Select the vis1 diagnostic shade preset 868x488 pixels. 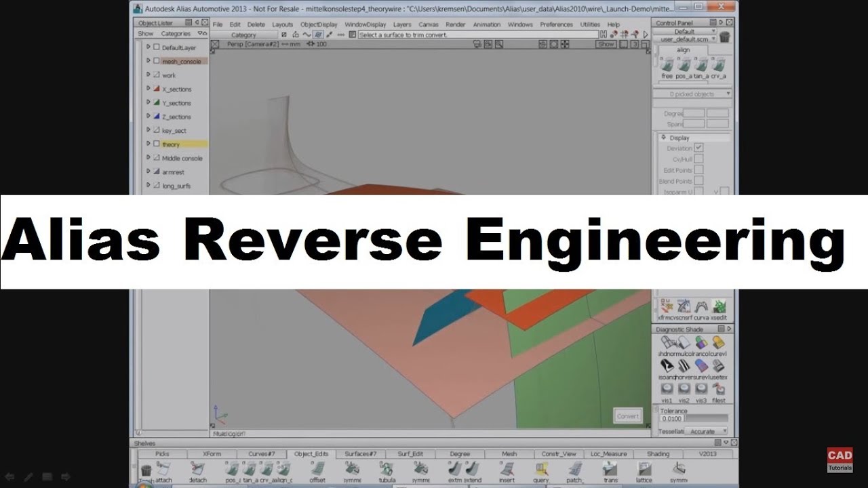point(667,389)
